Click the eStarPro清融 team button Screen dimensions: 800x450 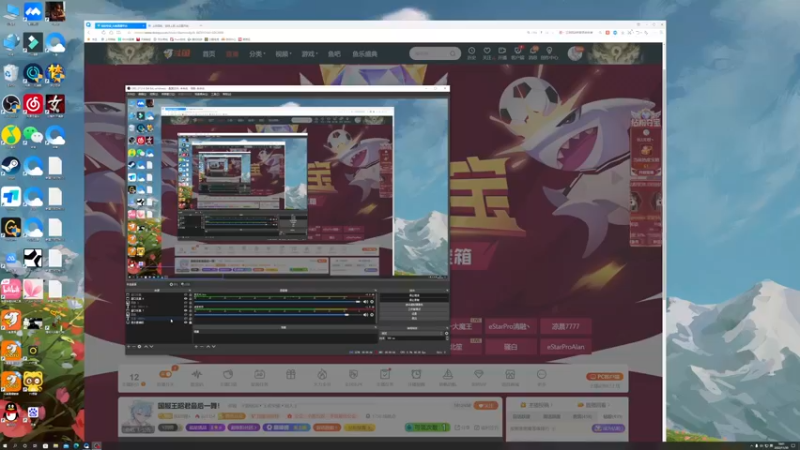coord(509,327)
